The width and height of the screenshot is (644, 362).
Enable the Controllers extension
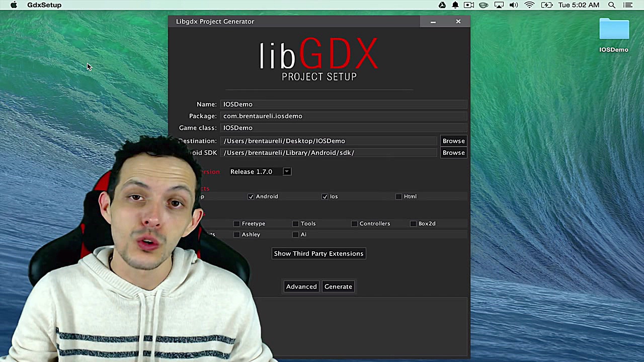pos(354,223)
